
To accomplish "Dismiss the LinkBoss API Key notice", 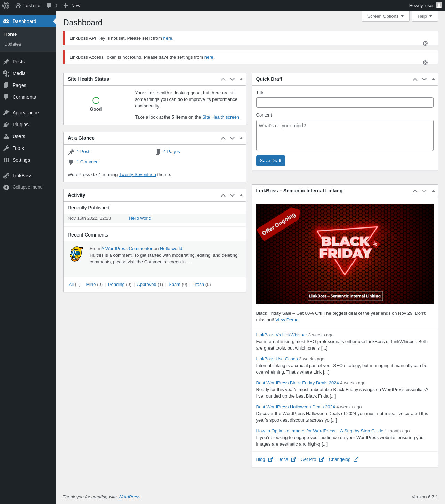I will coord(425,43).
